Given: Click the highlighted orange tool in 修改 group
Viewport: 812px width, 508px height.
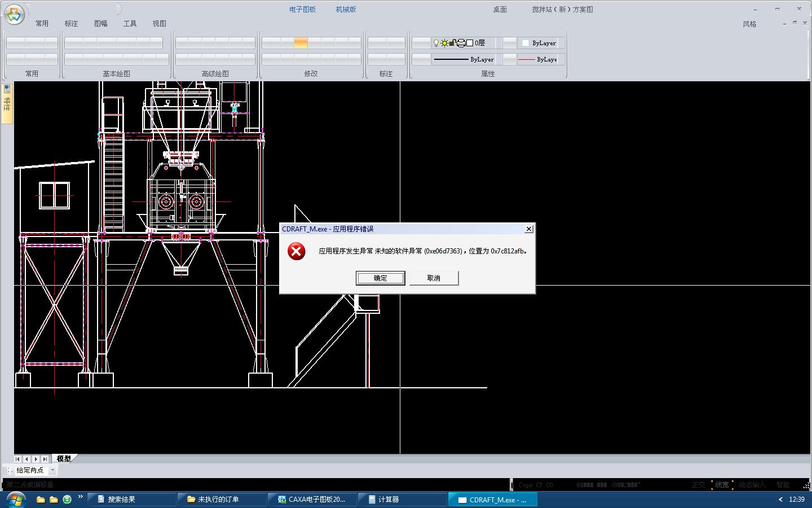Looking at the screenshot, I should (x=301, y=43).
